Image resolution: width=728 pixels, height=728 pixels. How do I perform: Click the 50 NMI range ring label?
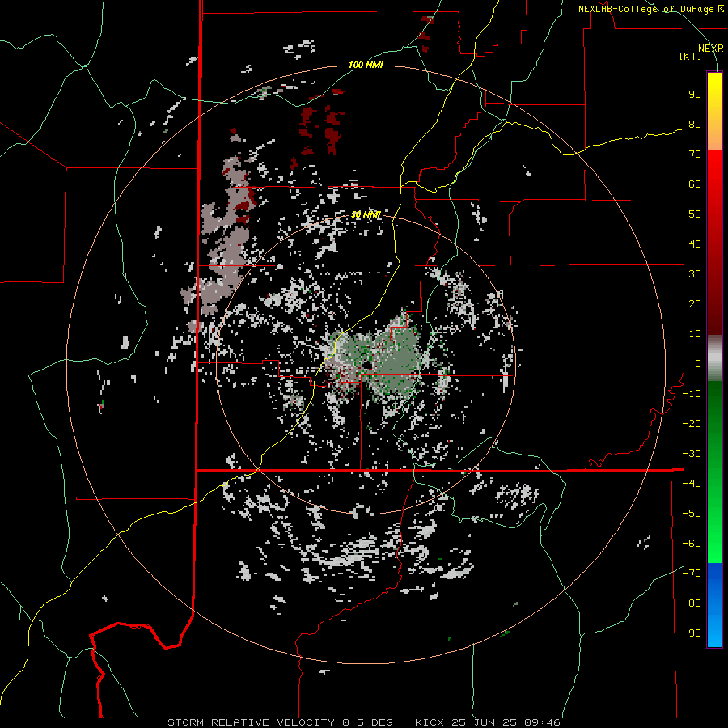click(366, 214)
